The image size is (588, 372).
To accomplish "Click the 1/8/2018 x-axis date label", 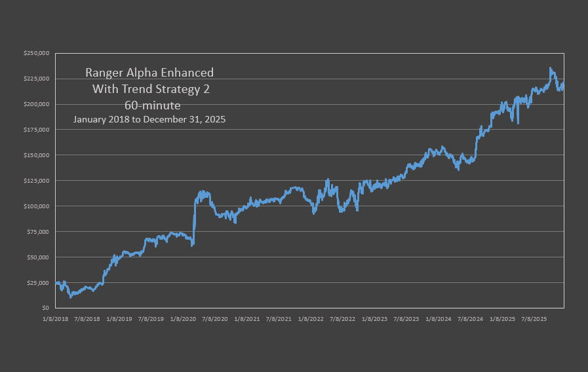I will pyautogui.click(x=56, y=319).
